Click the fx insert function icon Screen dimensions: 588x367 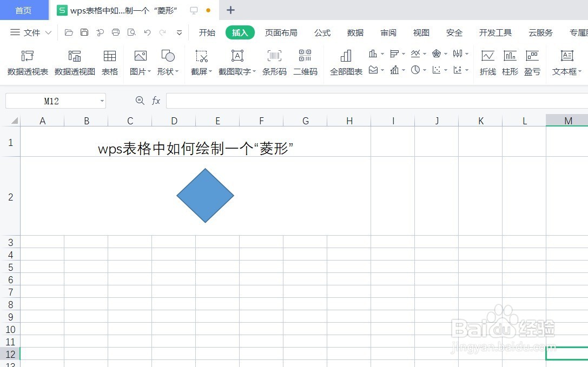click(156, 101)
